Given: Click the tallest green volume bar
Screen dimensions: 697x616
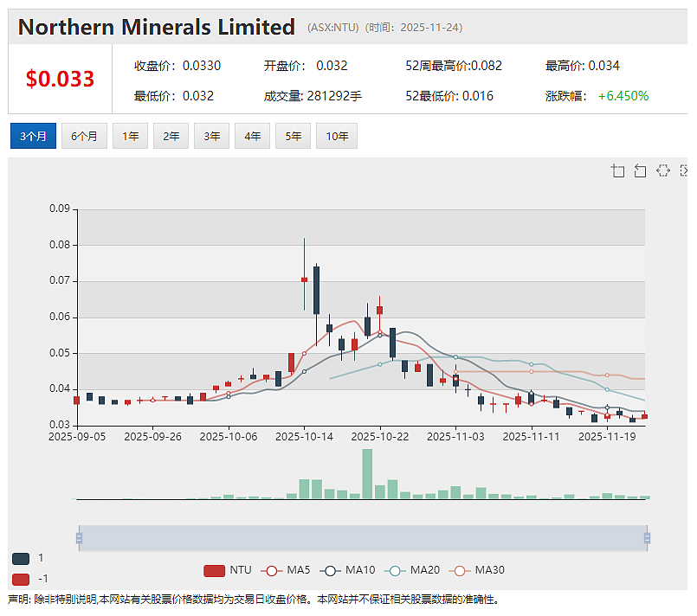Looking at the screenshot, I should click(367, 474).
